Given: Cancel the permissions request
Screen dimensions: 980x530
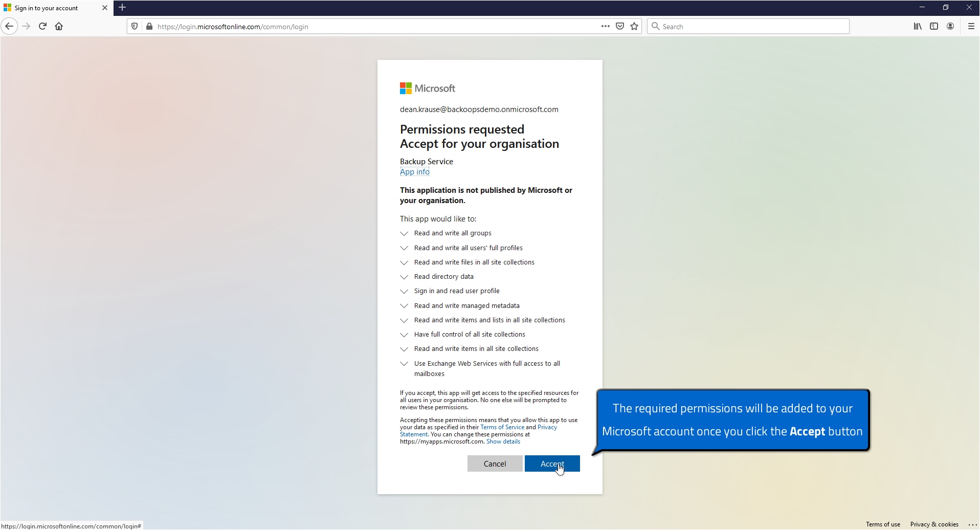Looking at the screenshot, I should coord(495,463).
